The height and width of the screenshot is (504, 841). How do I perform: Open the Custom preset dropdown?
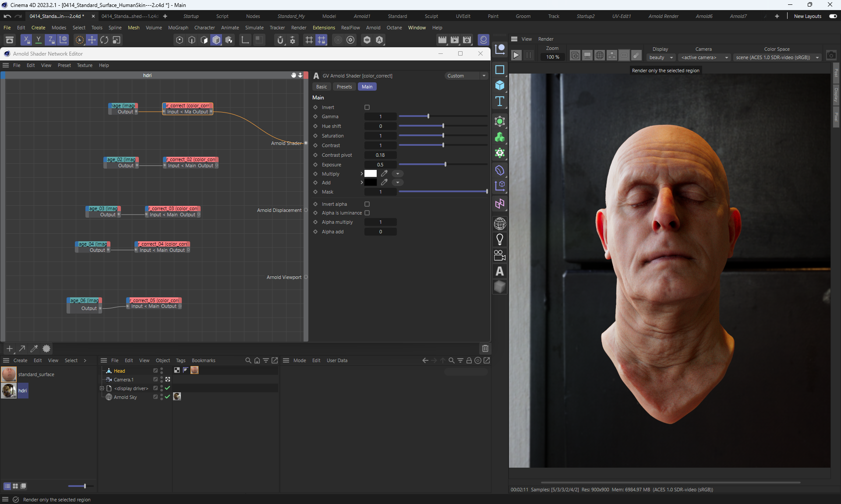tap(466, 76)
